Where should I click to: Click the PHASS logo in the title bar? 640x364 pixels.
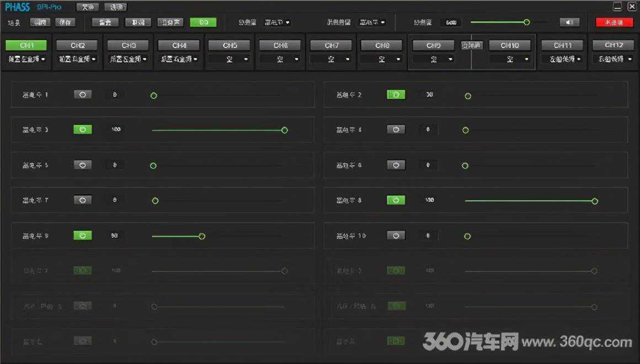(17, 7)
